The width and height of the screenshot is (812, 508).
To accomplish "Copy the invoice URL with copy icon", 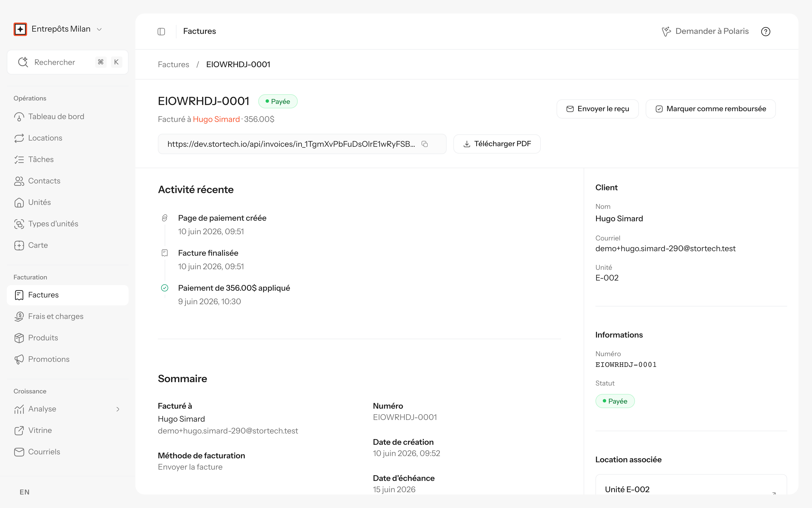I will 425,144.
